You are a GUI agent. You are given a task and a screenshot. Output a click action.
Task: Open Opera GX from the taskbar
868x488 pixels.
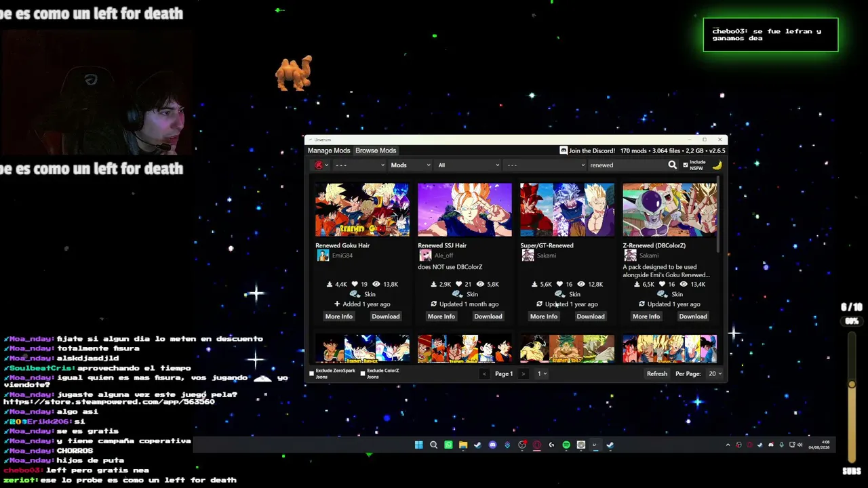[536, 445]
